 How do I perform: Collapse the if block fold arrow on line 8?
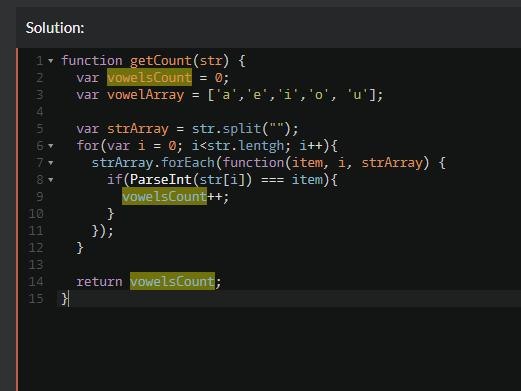point(51,180)
